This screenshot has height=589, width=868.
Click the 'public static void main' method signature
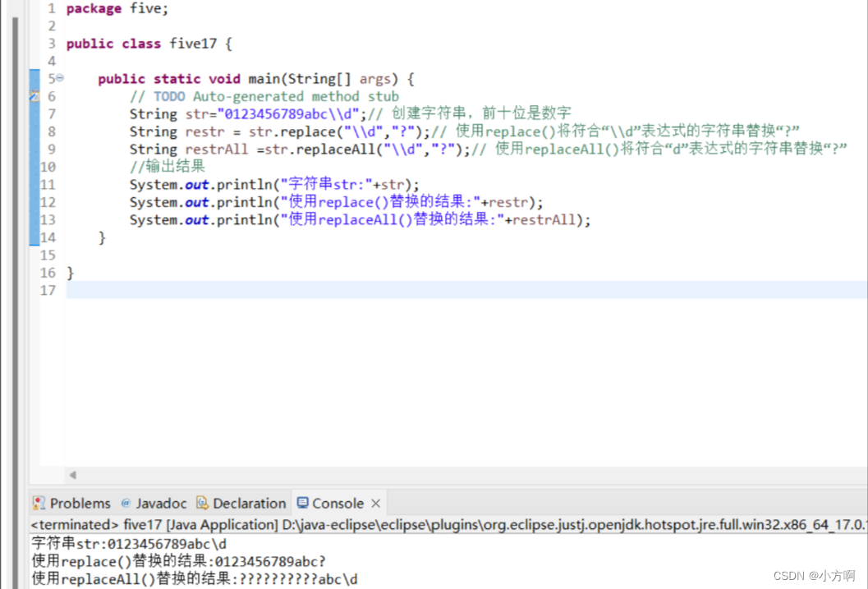255,79
